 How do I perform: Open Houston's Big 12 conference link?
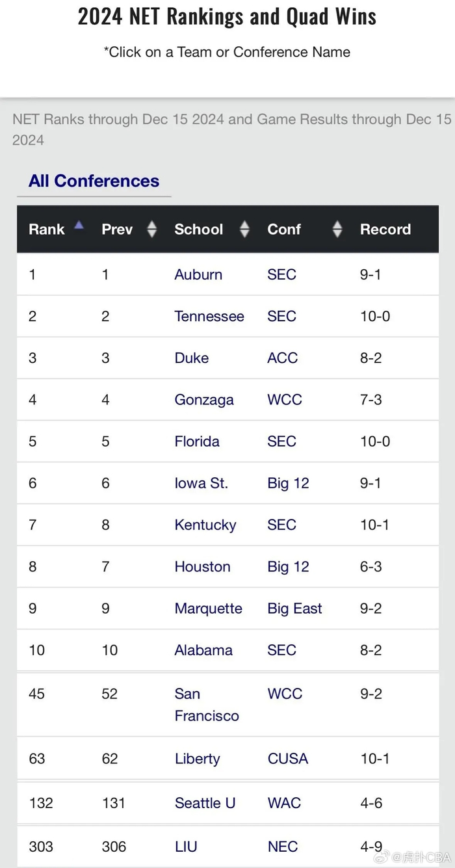click(x=288, y=566)
